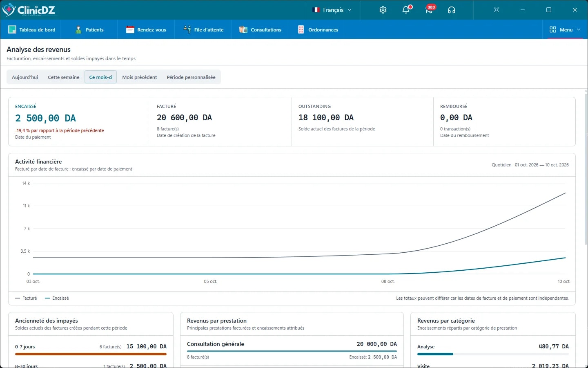Screen dimensions: 588x368
Task: Click the Facturé 20 600,00 DA value
Action: (184, 118)
